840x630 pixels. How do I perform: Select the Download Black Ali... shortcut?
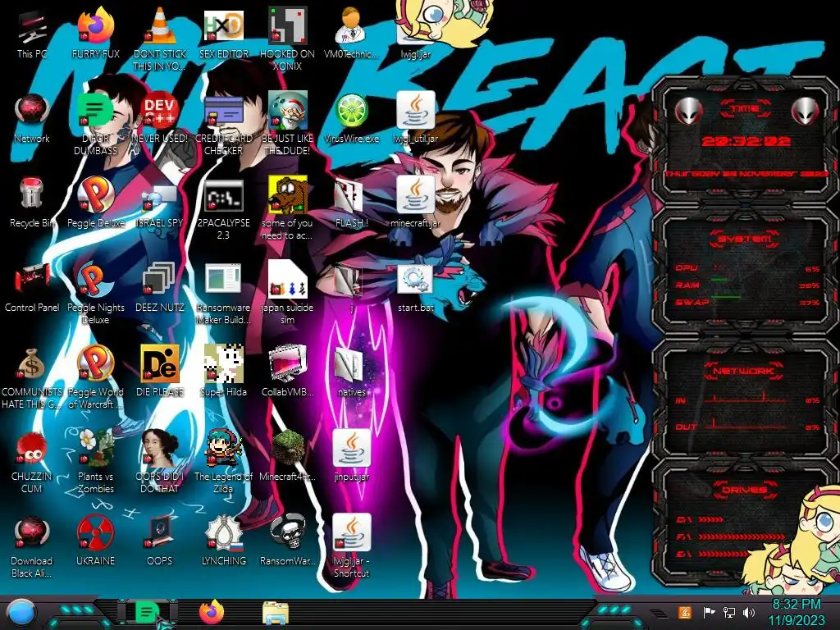click(x=32, y=546)
